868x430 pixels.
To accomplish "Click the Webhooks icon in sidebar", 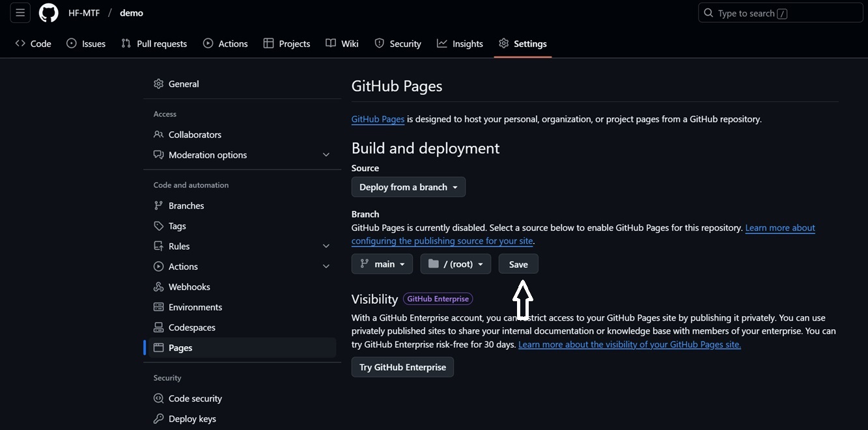I will tap(158, 287).
